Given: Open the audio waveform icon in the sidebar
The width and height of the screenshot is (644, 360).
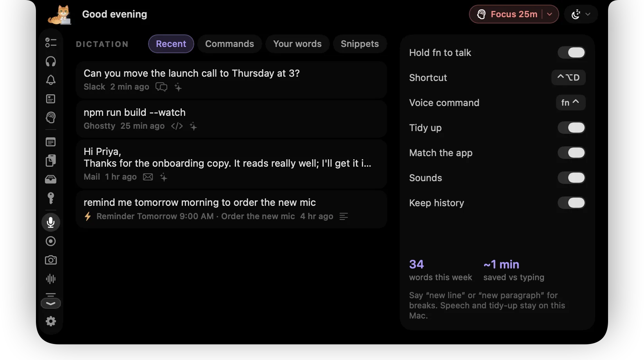Looking at the screenshot, I should pos(51,279).
